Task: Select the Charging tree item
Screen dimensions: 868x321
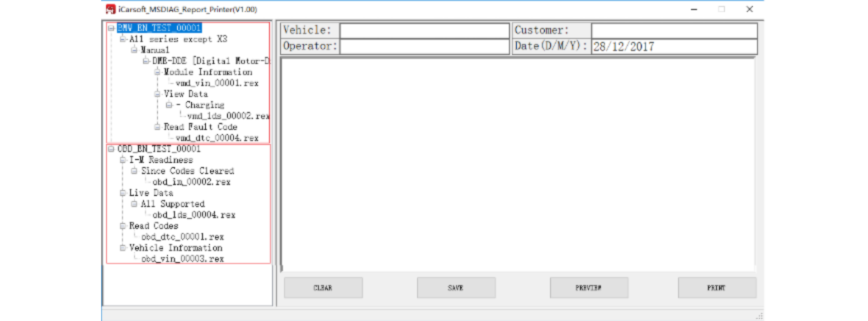Action: click(x=204, y=105)
